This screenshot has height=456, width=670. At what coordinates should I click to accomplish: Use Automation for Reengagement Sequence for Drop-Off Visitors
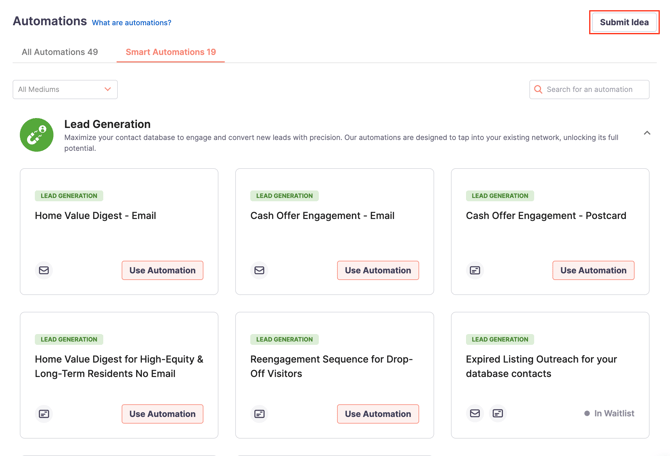(378, 414)
